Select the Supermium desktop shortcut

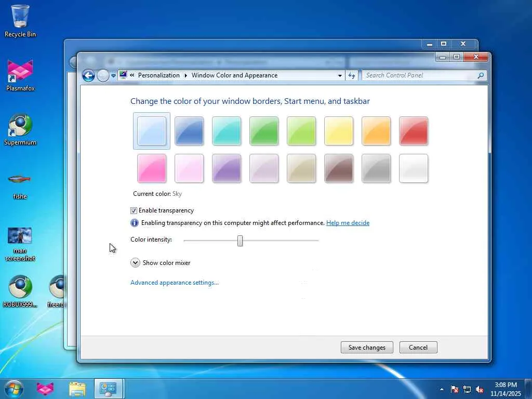(x=20, y=129)
